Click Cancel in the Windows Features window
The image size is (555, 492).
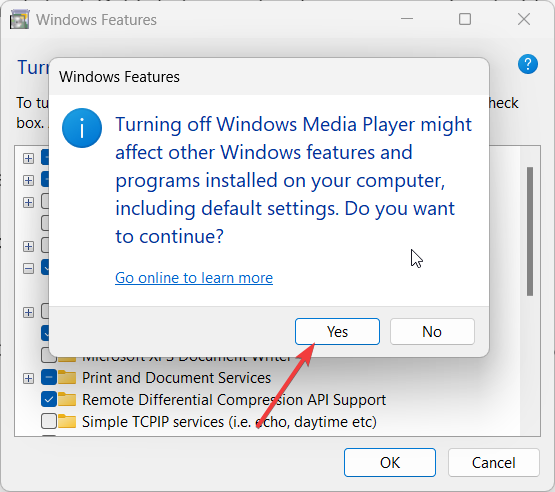point(494,463)
